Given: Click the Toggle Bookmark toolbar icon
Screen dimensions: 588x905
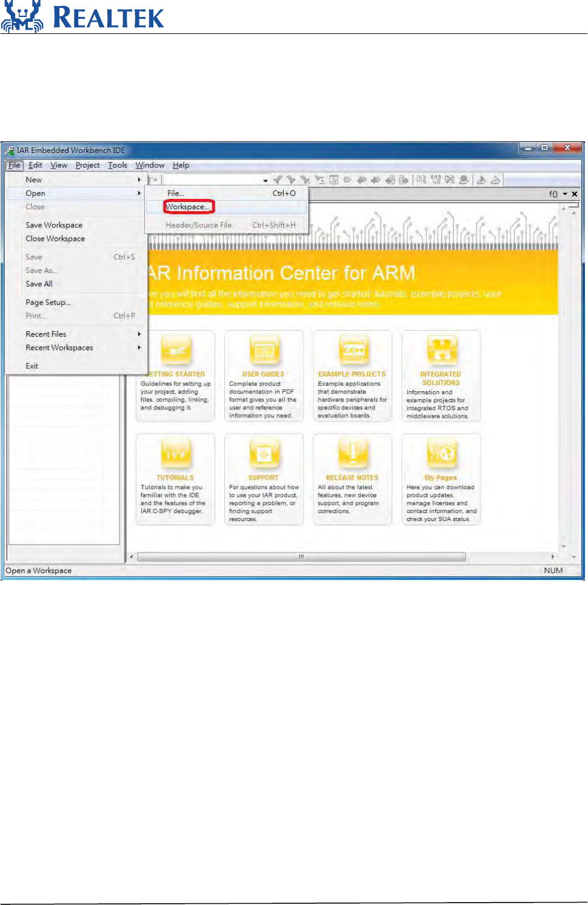Looking at the screenshot, I should click(x=348, y=180).
